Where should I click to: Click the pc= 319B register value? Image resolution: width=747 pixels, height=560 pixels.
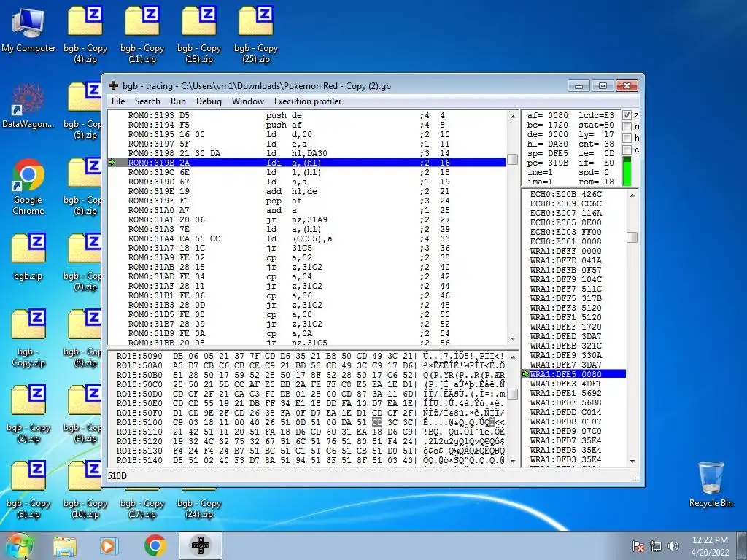pyautogui.click(x=548, y=163)
